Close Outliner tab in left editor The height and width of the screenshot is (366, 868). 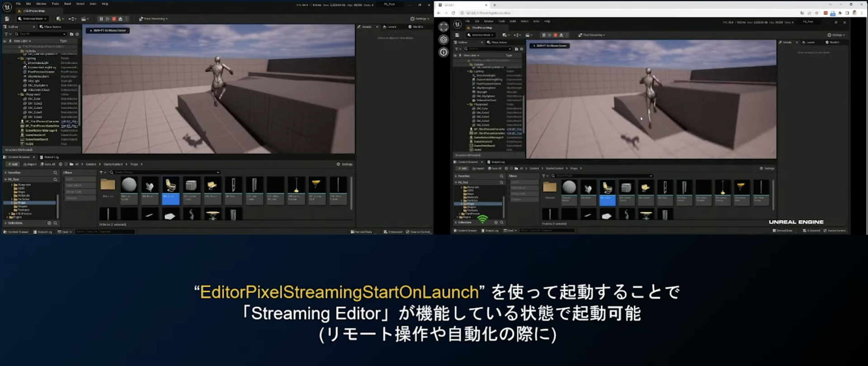point(34,27)
